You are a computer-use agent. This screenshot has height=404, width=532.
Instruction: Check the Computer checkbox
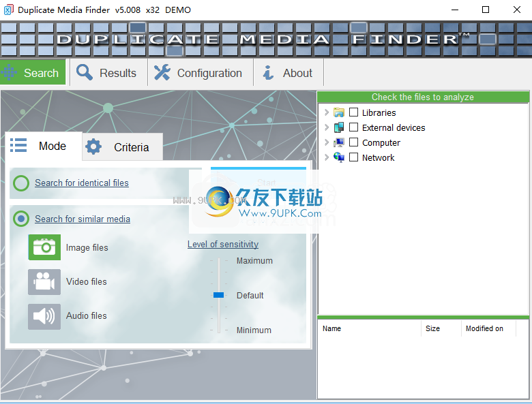[x=353, y=142]
